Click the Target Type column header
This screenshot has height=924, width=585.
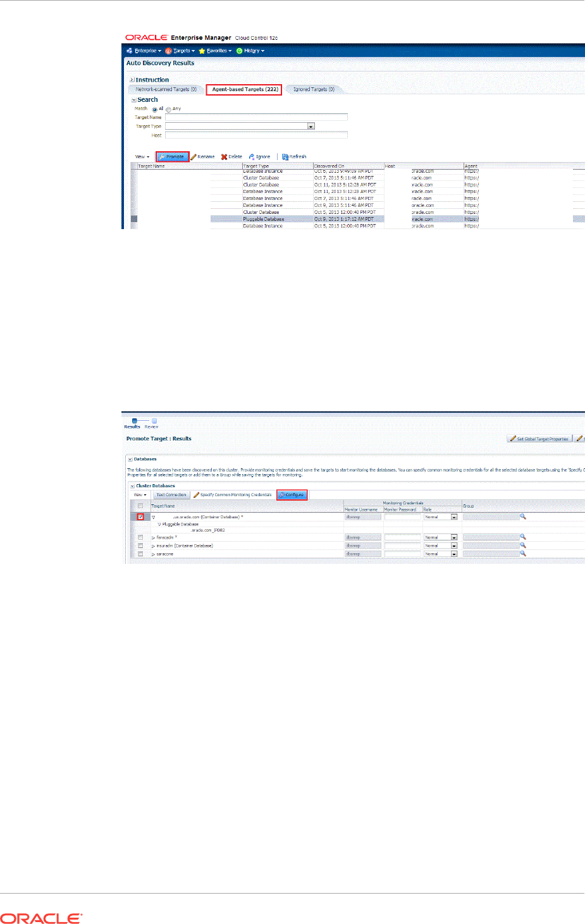[278, 166]
